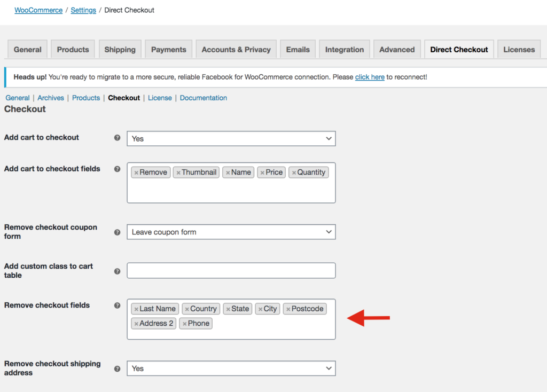Switch to the General settings tab
This screenshot has height=392, width=547.
coord(28,50)
